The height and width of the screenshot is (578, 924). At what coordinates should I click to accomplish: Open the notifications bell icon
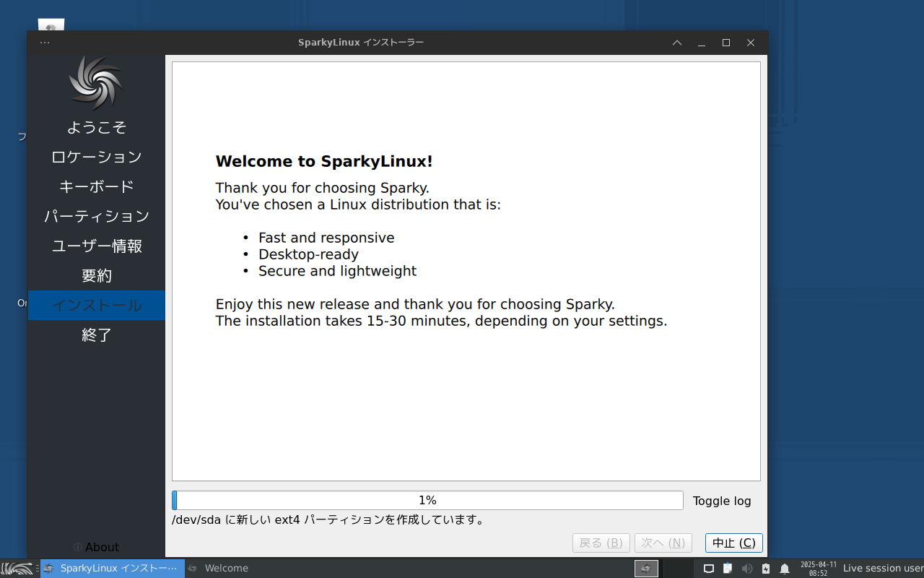785,569
